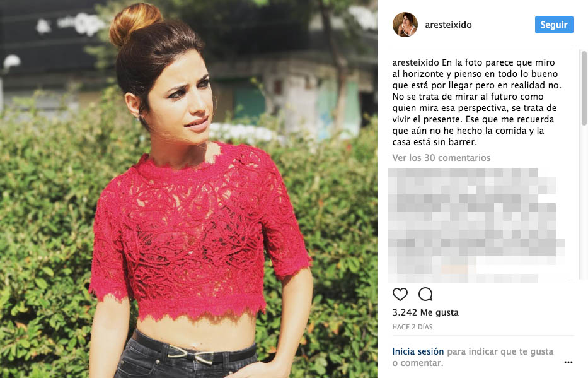The width and height of the screenshot is (588, 378).
Task: Click the scrollbar track below the thumb
Action: click(584, 203)
